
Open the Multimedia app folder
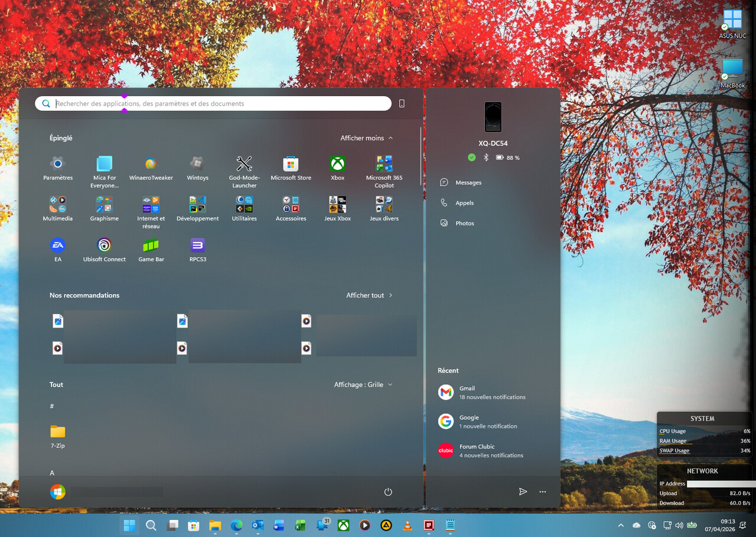(x=57, y=205)
